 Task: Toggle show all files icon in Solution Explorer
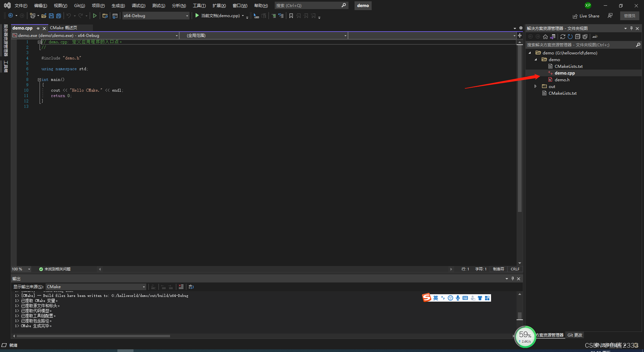pyautogui.click(x=585, y=37)
